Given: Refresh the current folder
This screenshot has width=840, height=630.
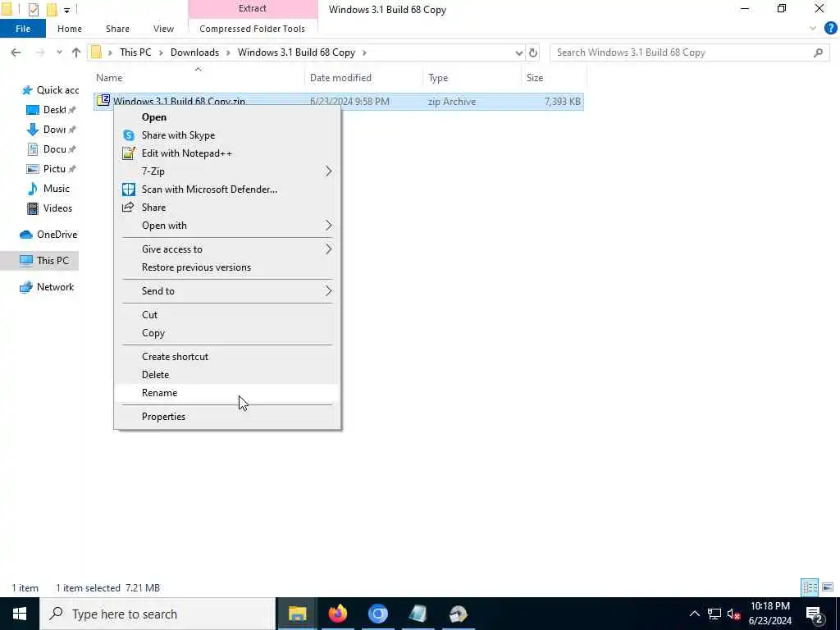Looking at the screenshot, I should tap(533, 52).
